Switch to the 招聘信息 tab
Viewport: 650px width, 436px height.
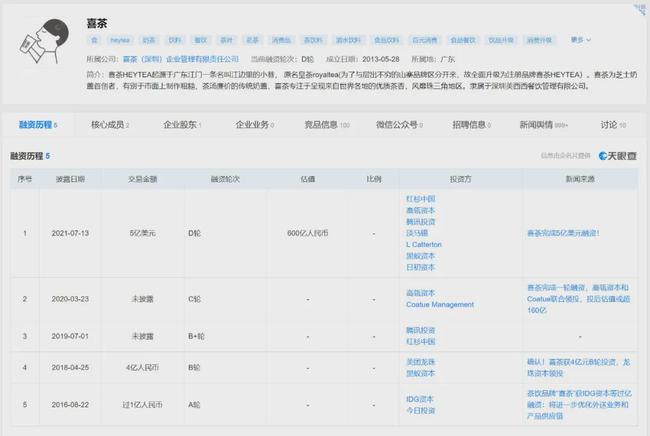coord(471,125)
